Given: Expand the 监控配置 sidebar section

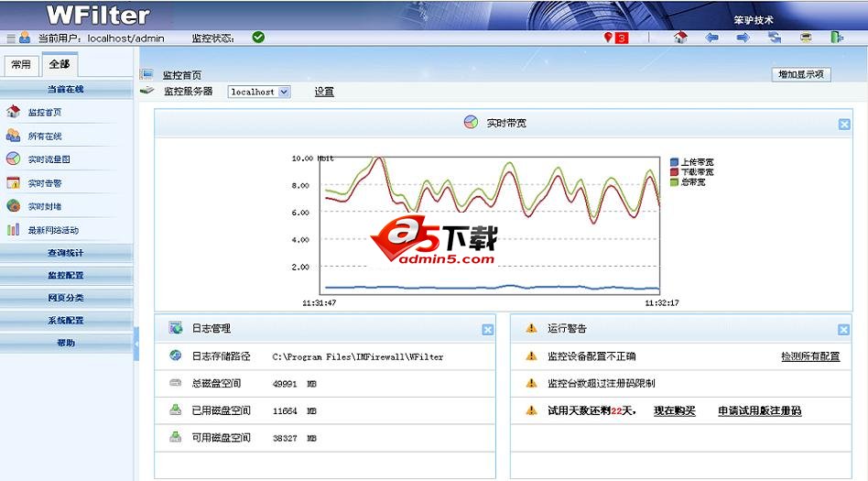Looking at the screenshot, I should click(66, 276).
